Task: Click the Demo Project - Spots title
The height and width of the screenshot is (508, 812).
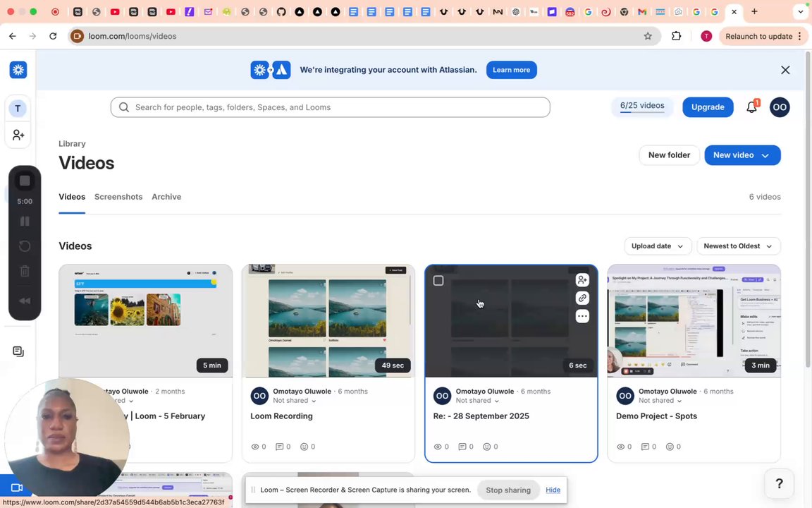Action: point(656,416)
